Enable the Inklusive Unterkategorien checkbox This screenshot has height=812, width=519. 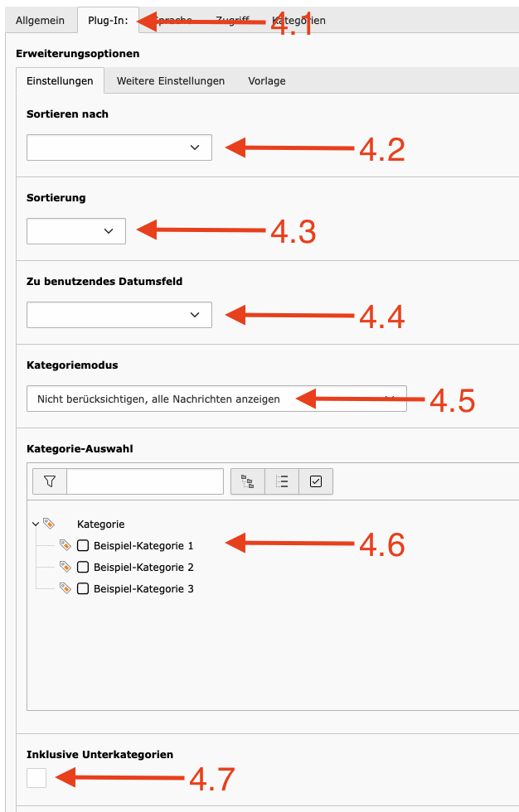(x=36, y=778)
